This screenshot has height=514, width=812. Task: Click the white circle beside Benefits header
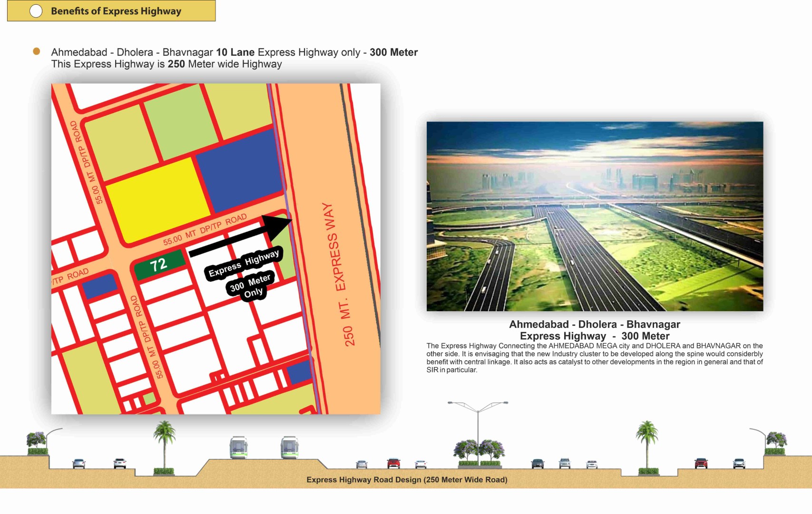[36, 11]
